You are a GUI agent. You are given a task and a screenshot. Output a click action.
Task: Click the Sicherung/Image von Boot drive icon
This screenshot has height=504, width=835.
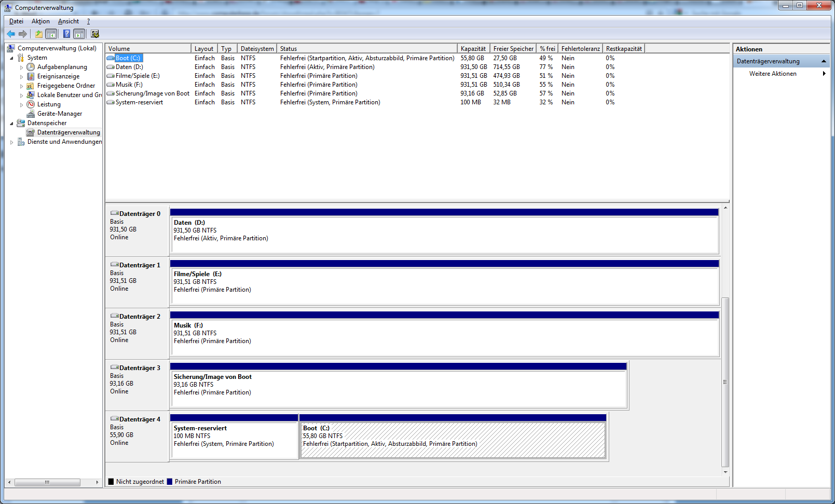(x=111, y=93)
